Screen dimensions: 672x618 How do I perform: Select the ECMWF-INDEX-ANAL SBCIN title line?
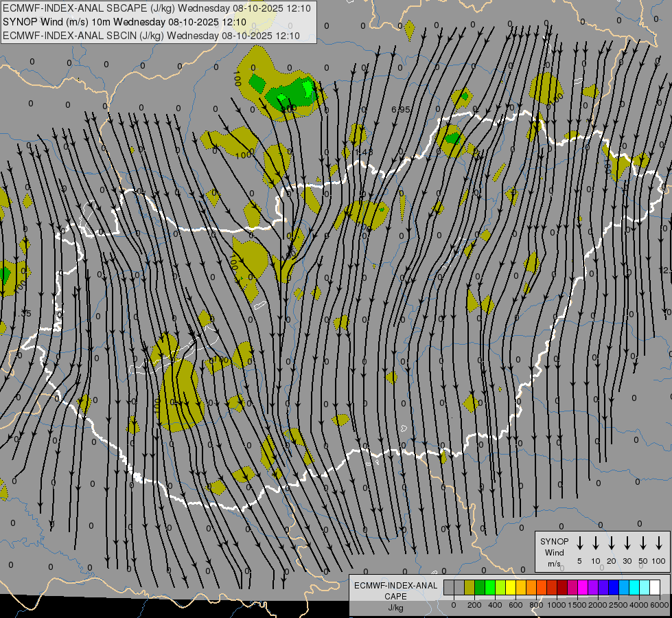click(x=151, y=35)
